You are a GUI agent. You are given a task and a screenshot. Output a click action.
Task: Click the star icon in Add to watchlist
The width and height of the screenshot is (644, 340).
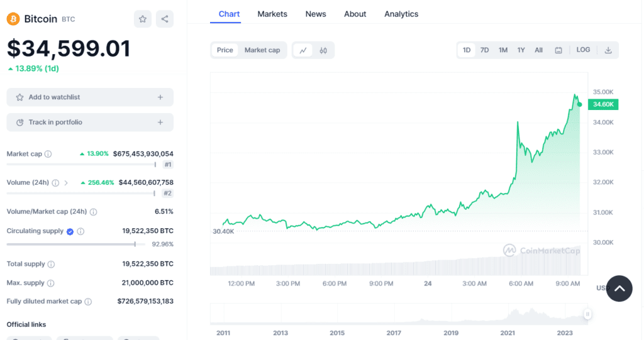19,97
